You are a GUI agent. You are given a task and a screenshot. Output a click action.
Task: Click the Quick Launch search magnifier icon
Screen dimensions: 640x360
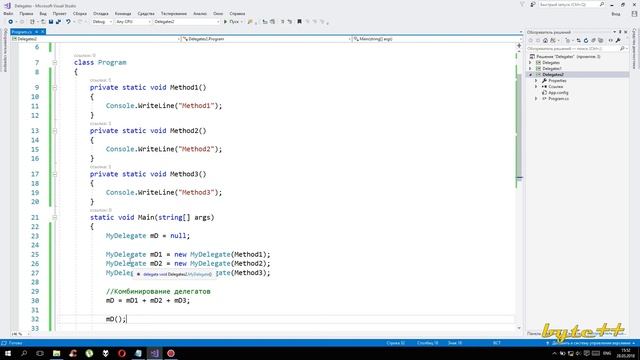coord(602,4)
